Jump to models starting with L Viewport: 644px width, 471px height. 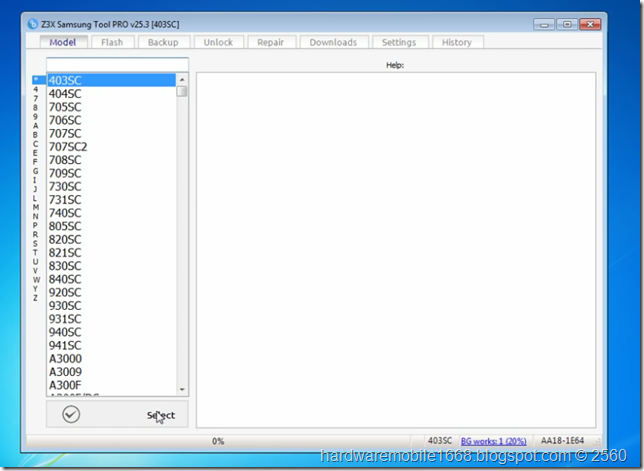[36, 198]
